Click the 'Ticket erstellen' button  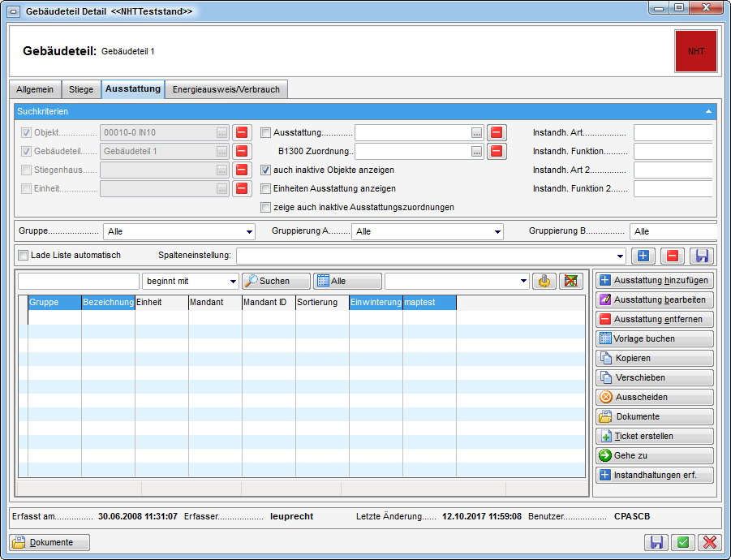pyautogui.click(x=654, y=436)
